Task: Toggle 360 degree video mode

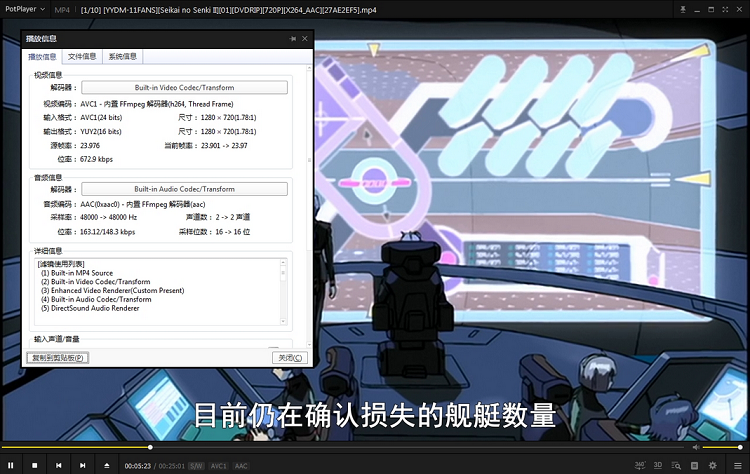Action: click(x=640, y=465)
